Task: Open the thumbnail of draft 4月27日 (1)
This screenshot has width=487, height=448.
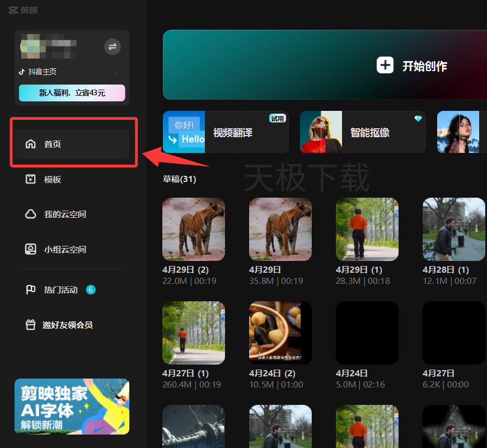Action: tap(194, 333)
